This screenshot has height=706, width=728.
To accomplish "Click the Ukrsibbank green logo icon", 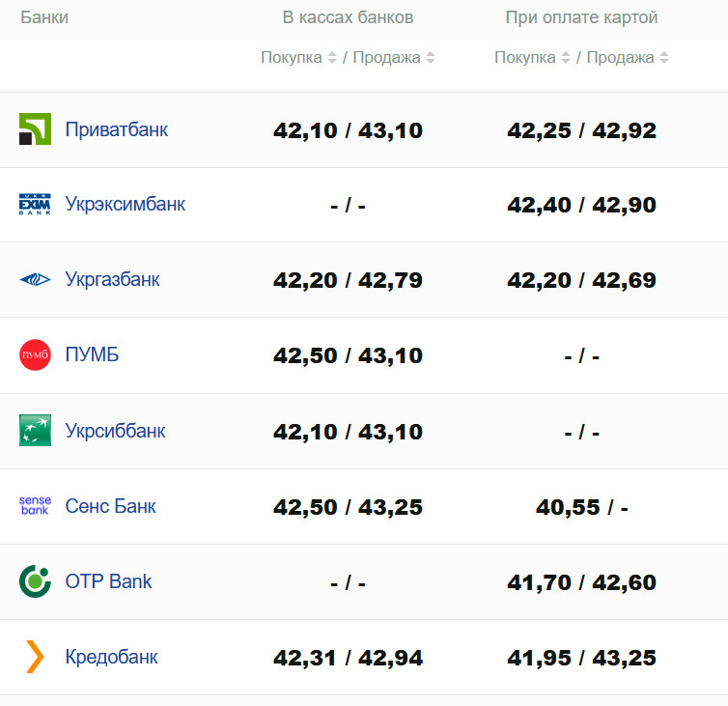I will click(x=35, y=431).
